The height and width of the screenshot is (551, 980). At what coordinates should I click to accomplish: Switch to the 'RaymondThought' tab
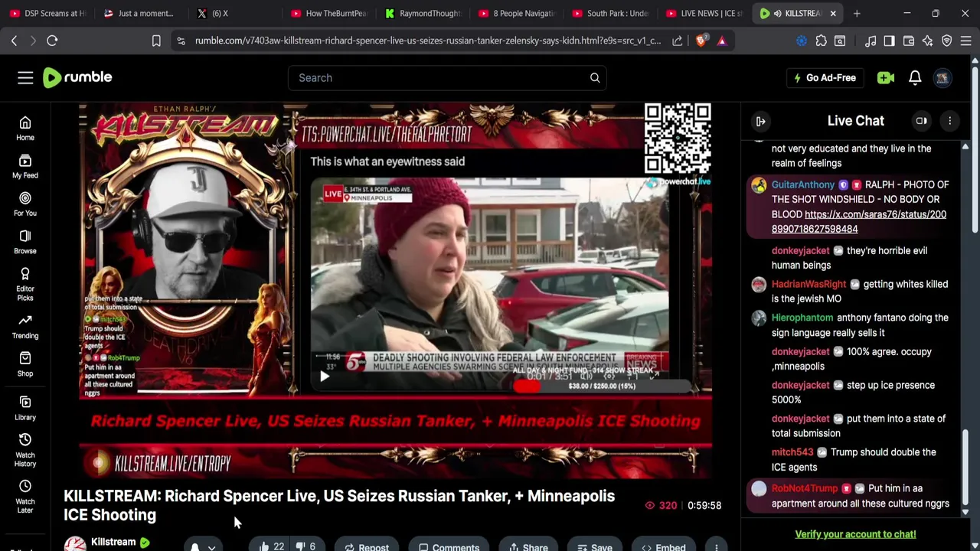(423, 13)
